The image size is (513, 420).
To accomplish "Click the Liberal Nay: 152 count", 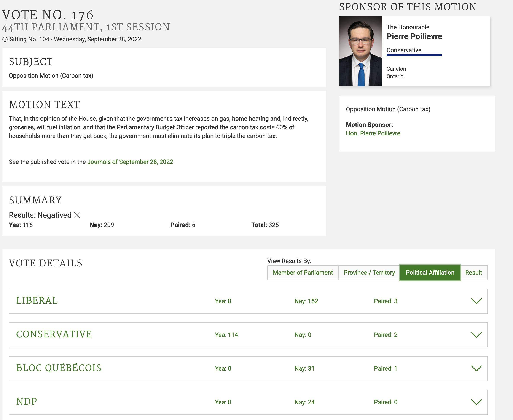I will pos(306,301).
